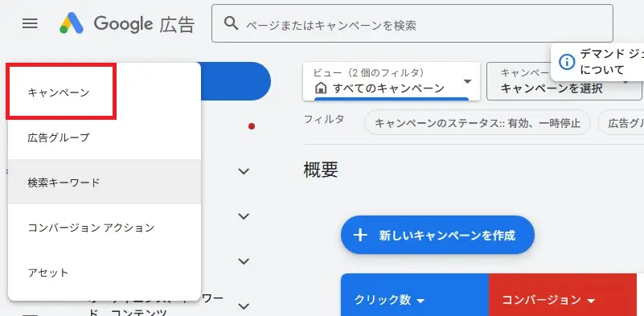Screen dimensions: 644x316
Task: Click the Google Ads logo
Action: [72, 23]
